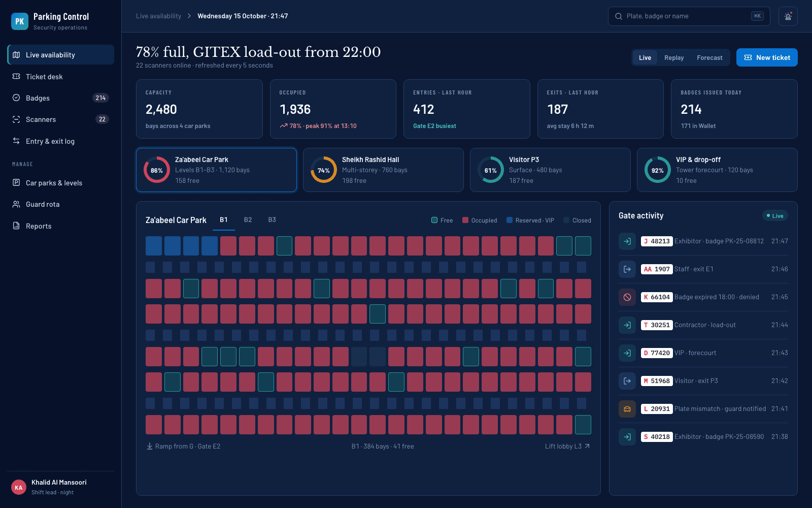Click the Badges checkmark icon

(x=16, y=98)
